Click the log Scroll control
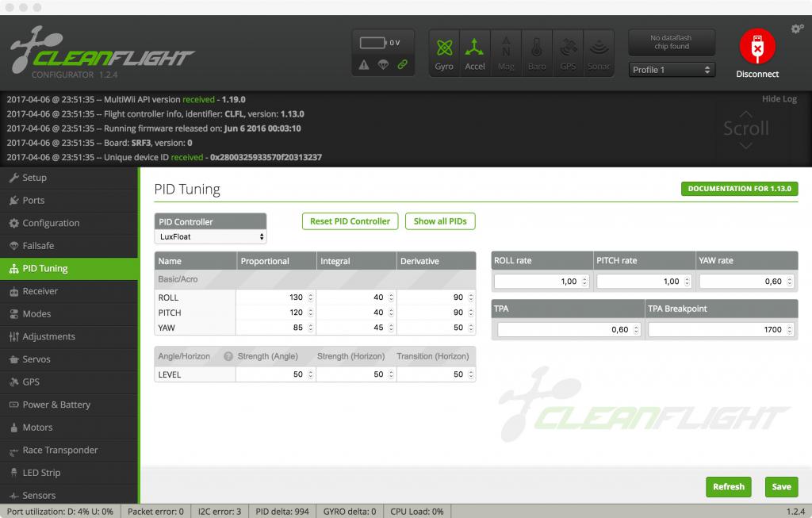The height and width of the screenshot is (518, 812). (x=745, y=129)
